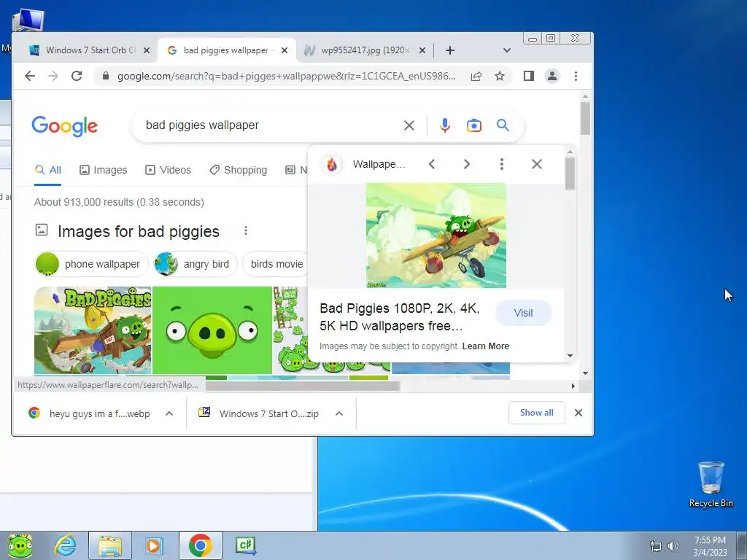747x560 pixels.
Task: Click the magnifier search button
Action: 503,125
